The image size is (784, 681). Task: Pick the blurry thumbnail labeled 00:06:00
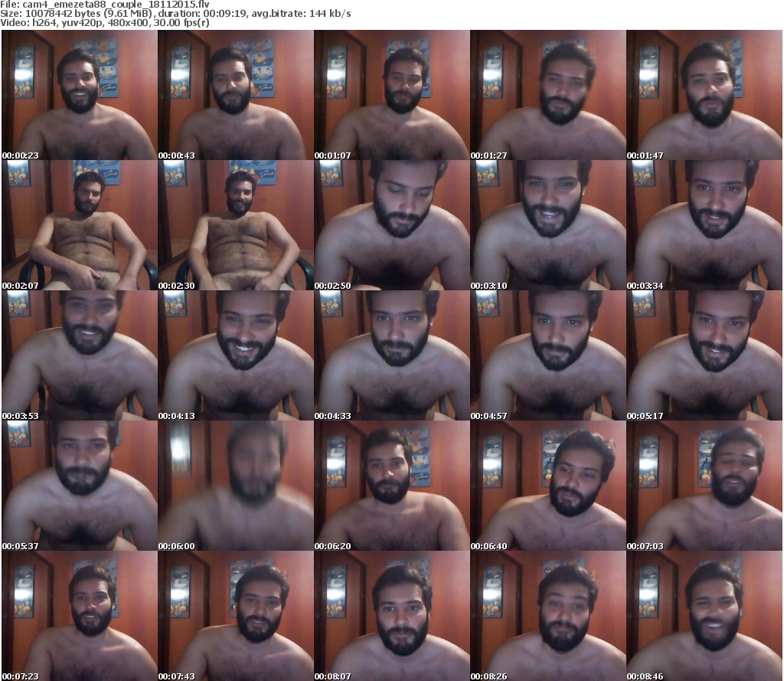pyautogui.click(x=236, y=486)
